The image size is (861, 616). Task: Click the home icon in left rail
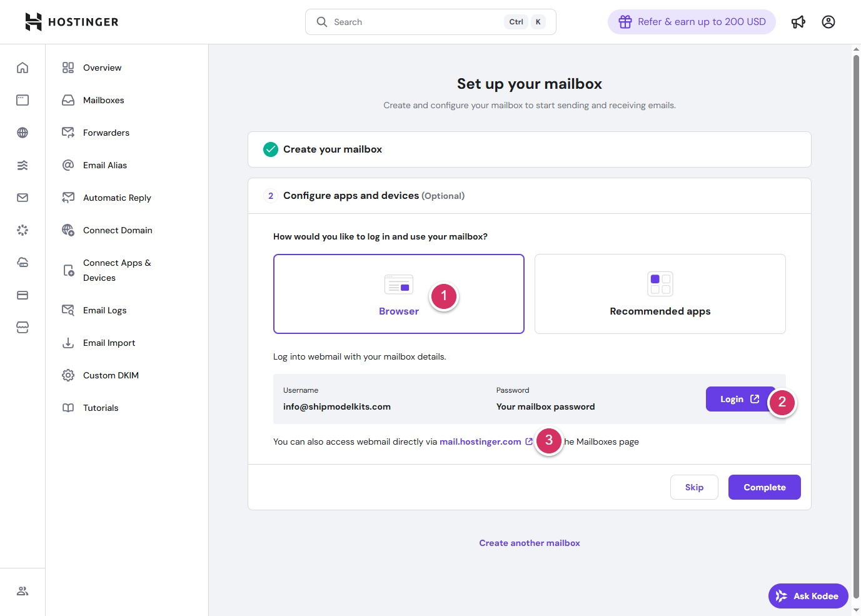pos(23,68)
